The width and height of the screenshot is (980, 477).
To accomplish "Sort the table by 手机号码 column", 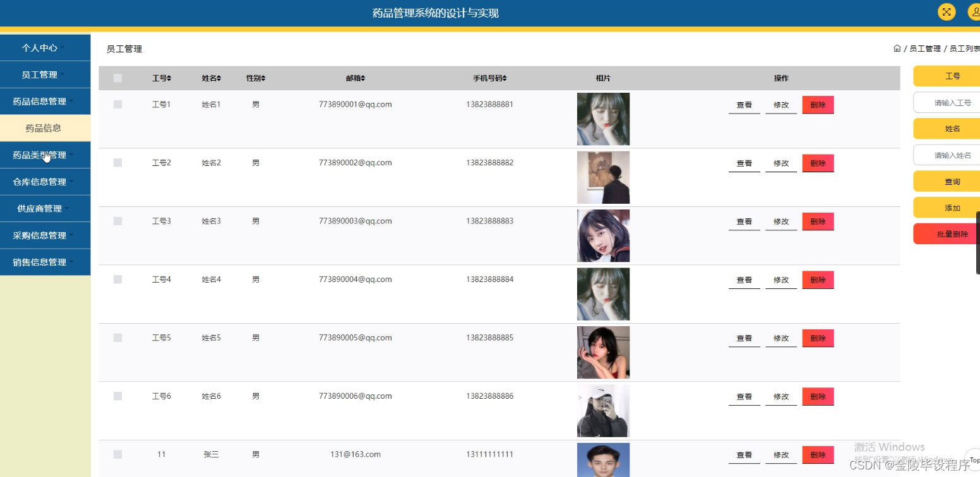I will coord(489,78).
